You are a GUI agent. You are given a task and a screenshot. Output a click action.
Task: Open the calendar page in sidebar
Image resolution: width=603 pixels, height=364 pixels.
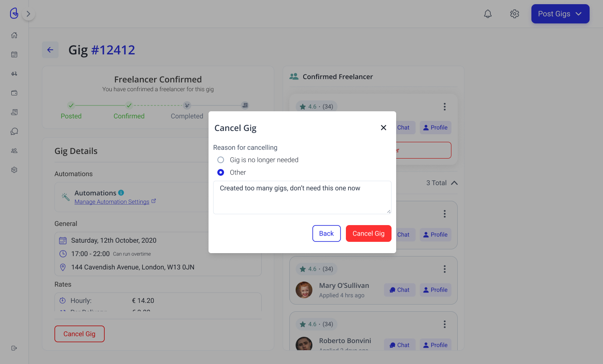(14, 54)
